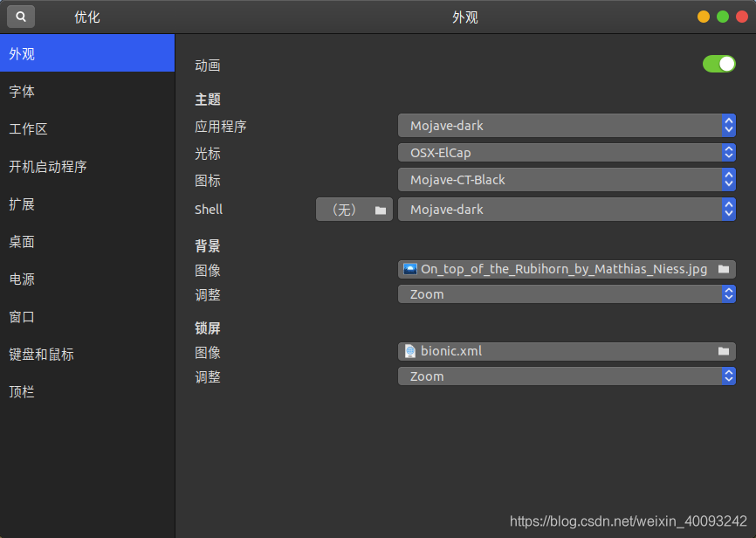The width and height of the screenshot is (756, 538).
Task: Switch to 桌面 settings
Action: tap(87, 242)
